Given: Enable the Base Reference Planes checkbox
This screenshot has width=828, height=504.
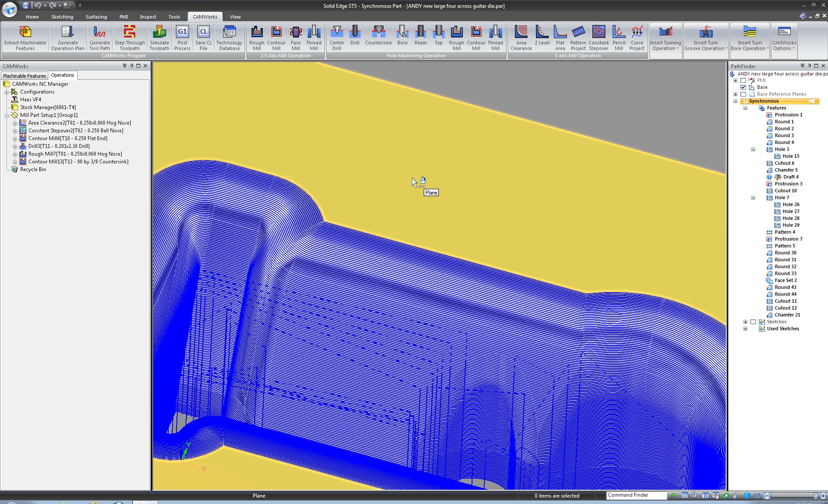Looking at the screenshot, I should click(x=743, y=94).
